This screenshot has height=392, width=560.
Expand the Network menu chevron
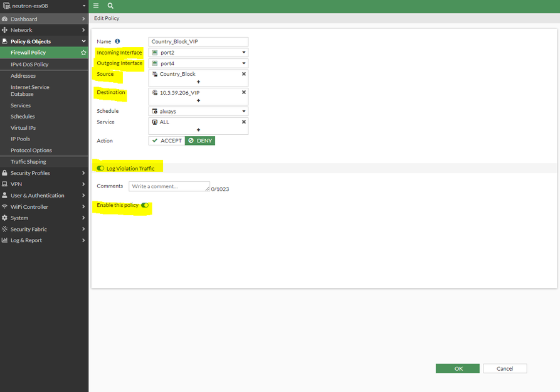83,30
